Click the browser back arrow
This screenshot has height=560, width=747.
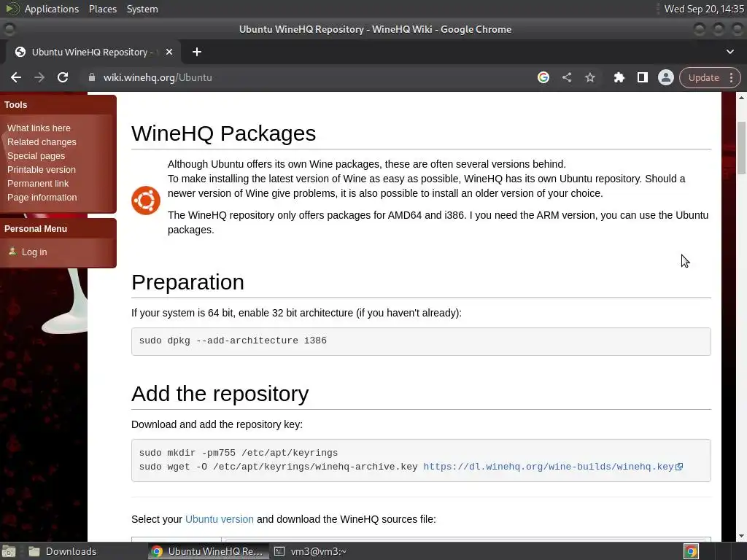pos(16,77)
